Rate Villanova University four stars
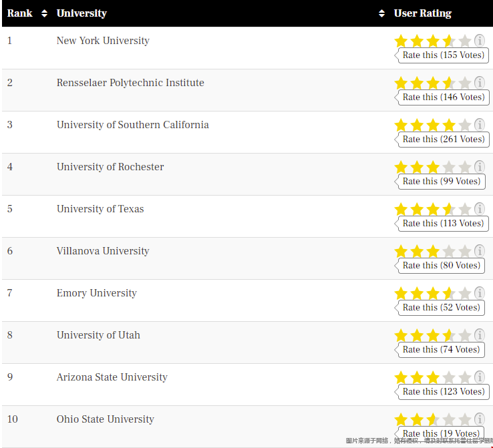Screen dimensions: 493x448 449,251
